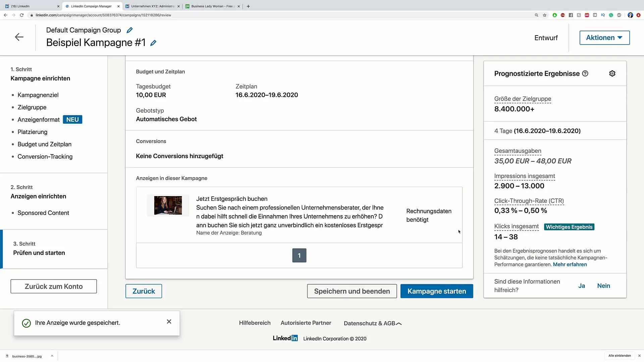Dismiss the 'Ihre Anzeige wurde gespeichert' toast
Image resolution: width=644 pixels, height=362 pixels.
(x=169, y=321)
